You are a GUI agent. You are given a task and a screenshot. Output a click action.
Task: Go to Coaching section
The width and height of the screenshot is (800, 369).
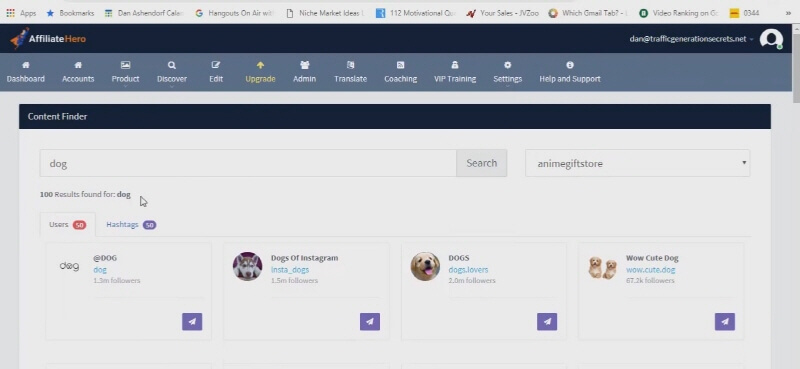(x=401, y=72)
